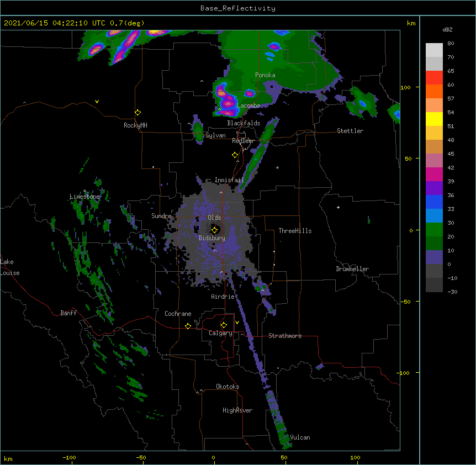Click the Lake Louise label
Image resolution: width=476 pixels, height=465 pixels.
click(x=10, y=267)
